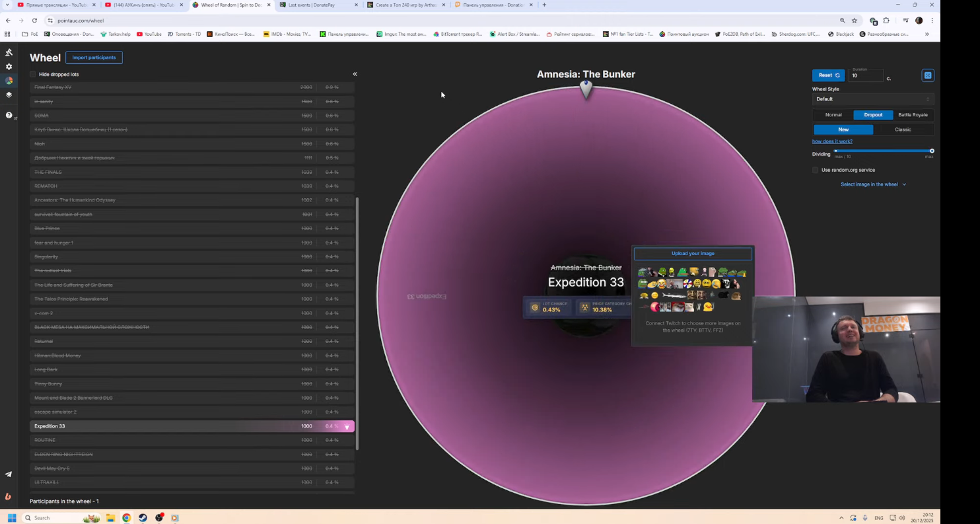
Task: Click the dice icon button beside the Duration field
Action: tap(928, 75)
